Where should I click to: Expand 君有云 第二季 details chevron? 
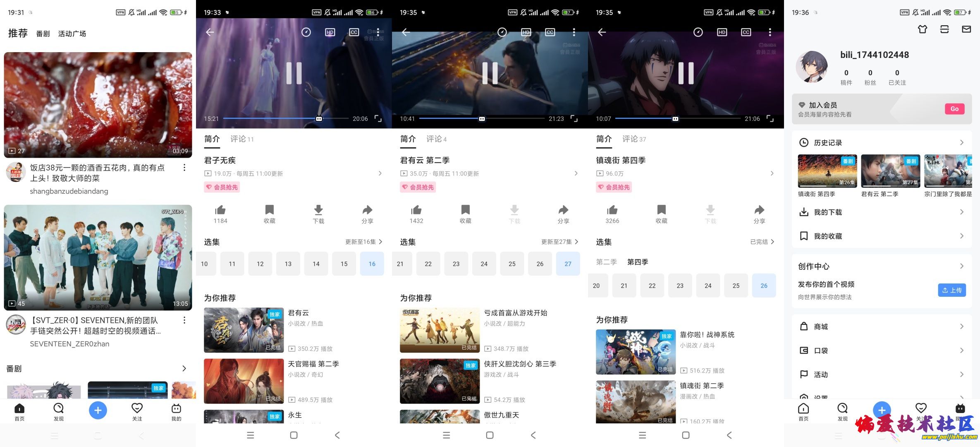tap(576, 173)
